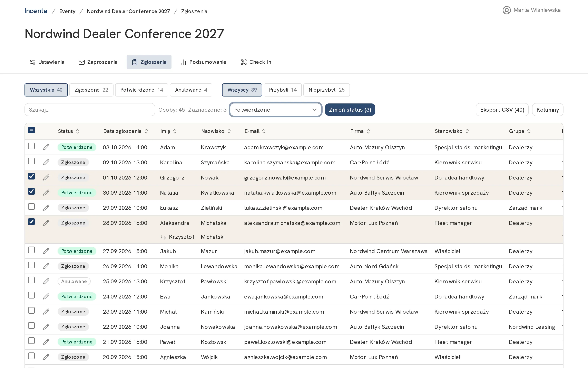Open the Ustawienia tab
Viewport: 588px width, 368px height.
[47, 62]
